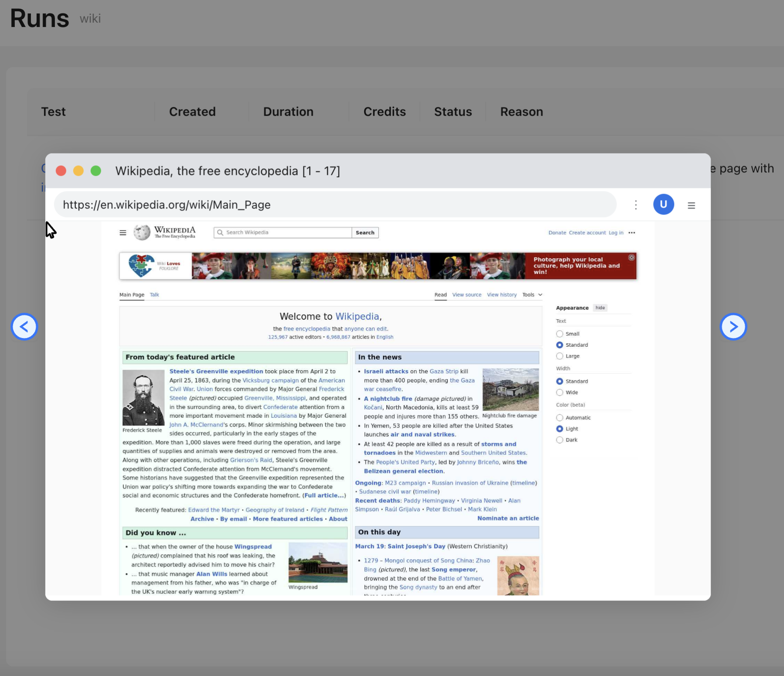Screen dimensions: 784x676
Task: Dismiss the Wiki Loves Folklore banner
Action: point(631,258)
